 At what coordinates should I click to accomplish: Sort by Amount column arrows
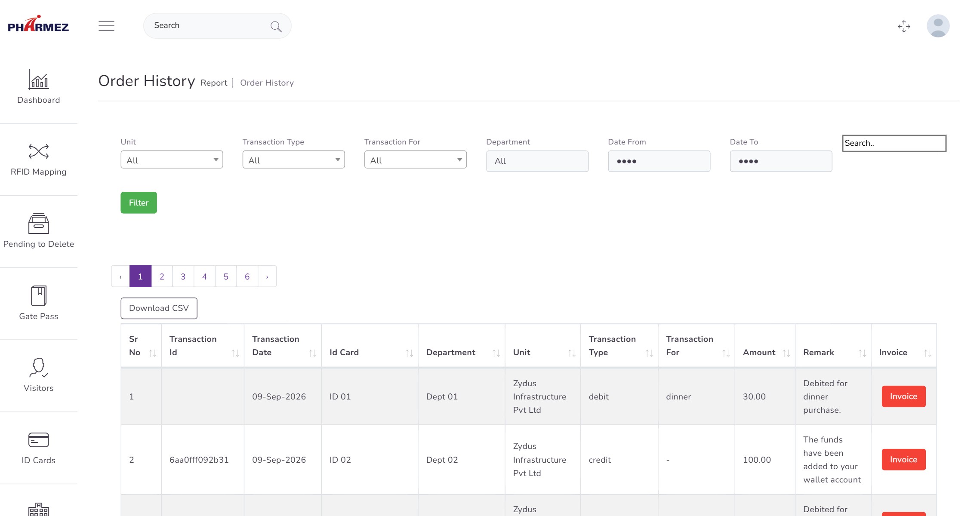point(786,353)
